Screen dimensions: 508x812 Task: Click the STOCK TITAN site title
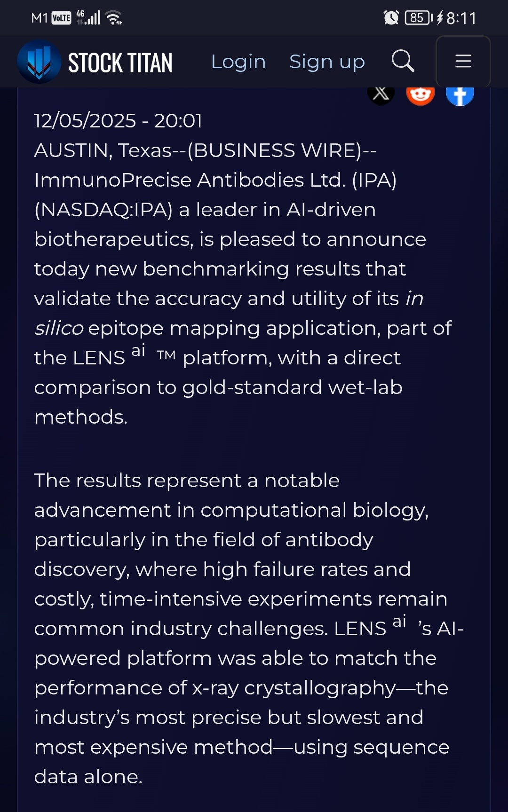[120, 63]
